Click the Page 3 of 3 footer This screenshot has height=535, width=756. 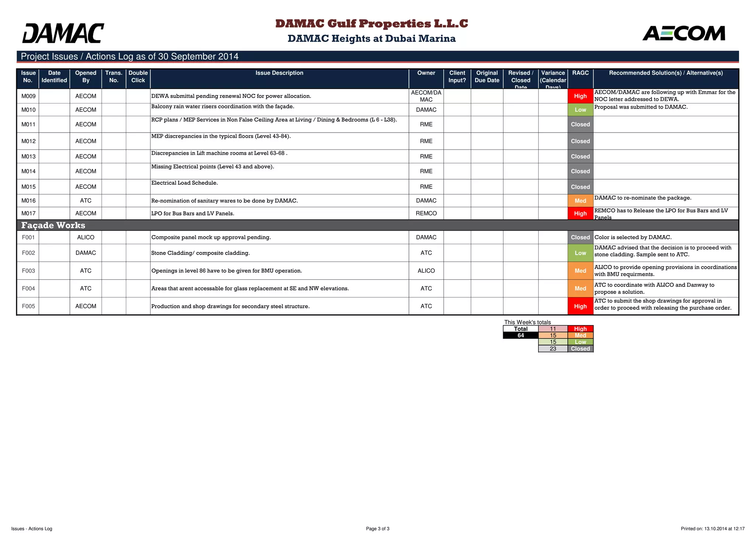click(378, 529)
